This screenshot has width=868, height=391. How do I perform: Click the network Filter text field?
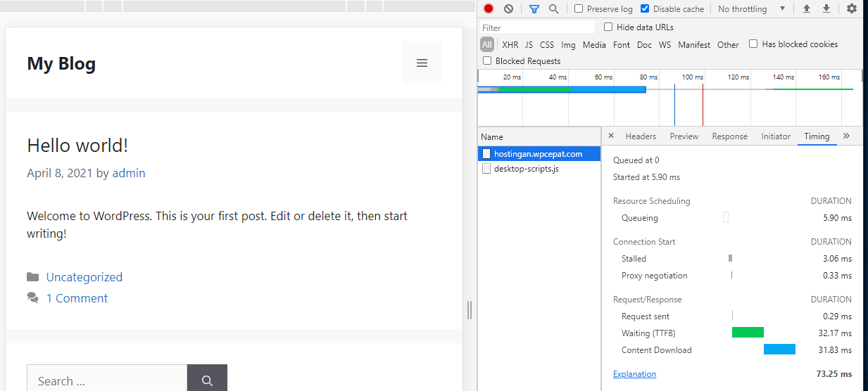point(539,27)
